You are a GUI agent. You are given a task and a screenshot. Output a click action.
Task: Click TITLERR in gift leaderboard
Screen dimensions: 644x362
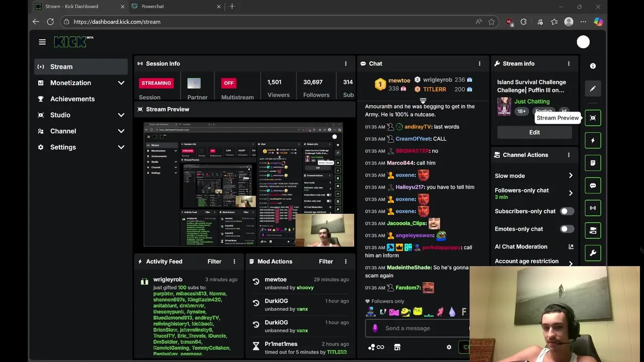point(435,89)
